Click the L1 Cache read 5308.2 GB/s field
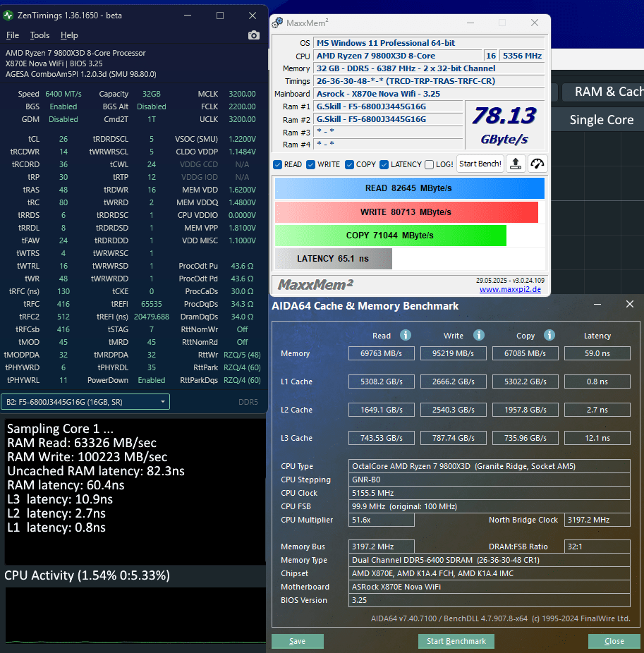Image resolution: width=644 pixels, height=653 pixels. (x=381, y=382)
